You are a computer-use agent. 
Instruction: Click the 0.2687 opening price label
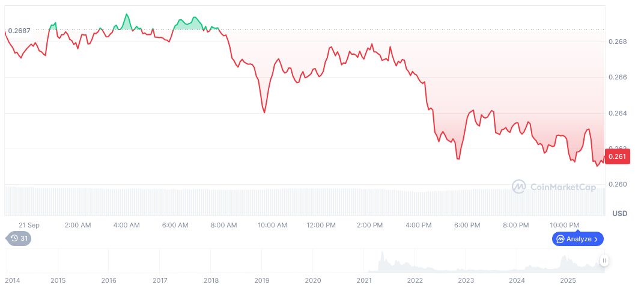[x=19, y=30]
